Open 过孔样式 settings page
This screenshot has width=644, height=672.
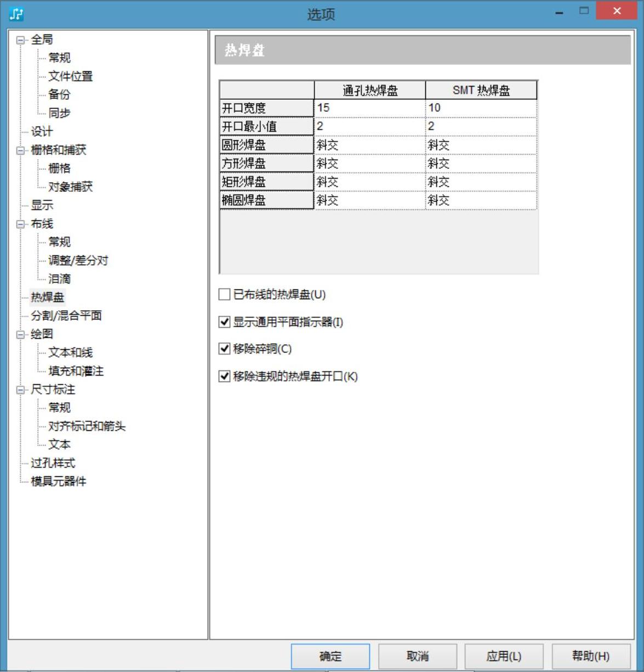(53, 463)
